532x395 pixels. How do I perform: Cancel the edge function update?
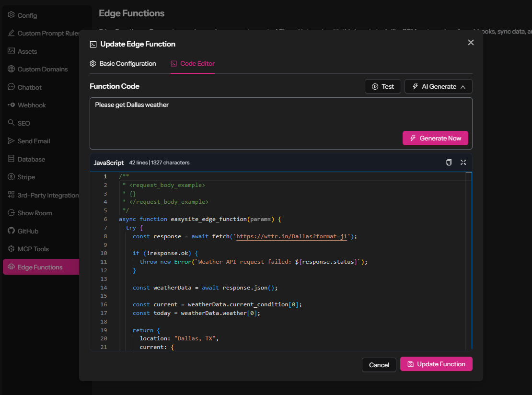tap(379, 365)
